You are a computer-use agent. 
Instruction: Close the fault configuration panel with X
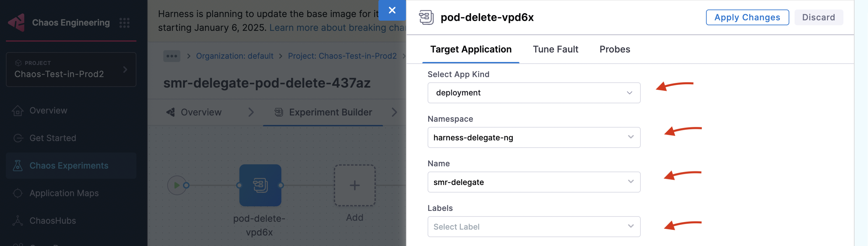tap(392, 10)
